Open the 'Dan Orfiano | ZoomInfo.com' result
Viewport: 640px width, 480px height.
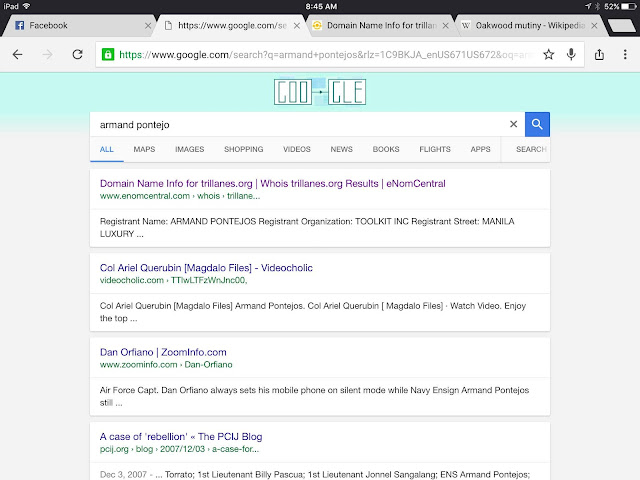[163, 352]
